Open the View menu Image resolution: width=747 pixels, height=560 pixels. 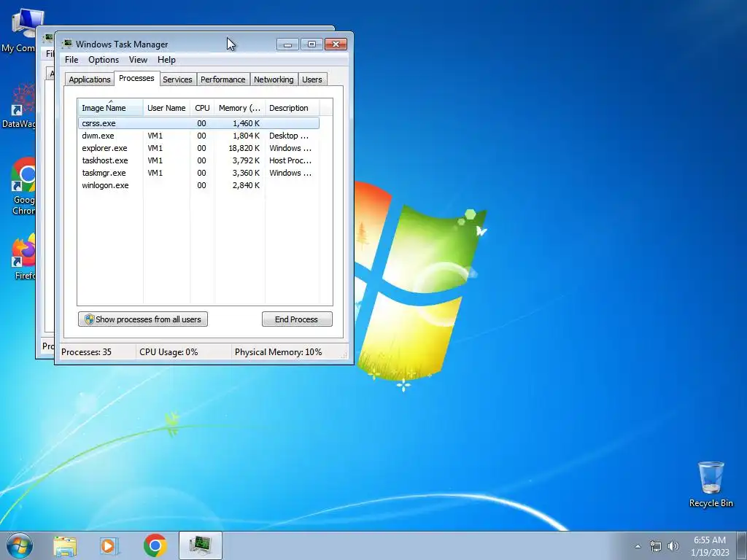click(138, 60)
